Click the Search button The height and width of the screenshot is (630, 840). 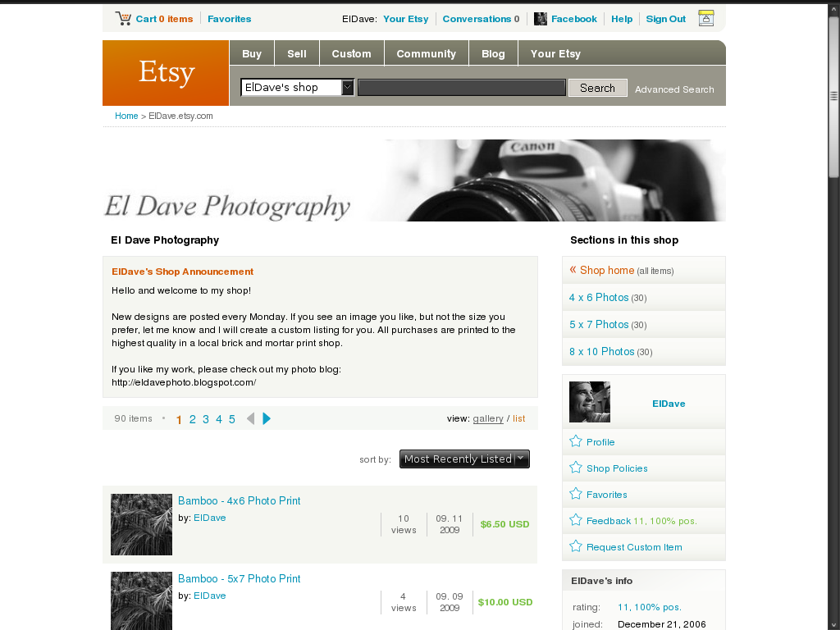tap(597, 88)
